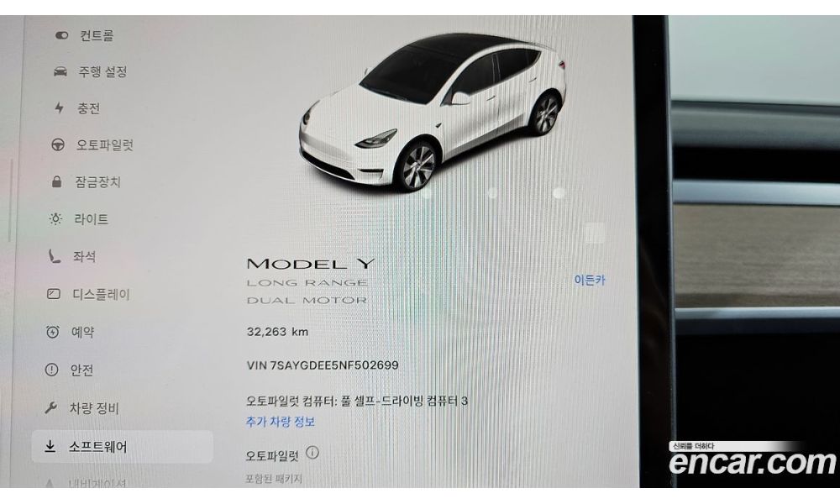Select the car icon for 주행 설정

click(60, 71)
